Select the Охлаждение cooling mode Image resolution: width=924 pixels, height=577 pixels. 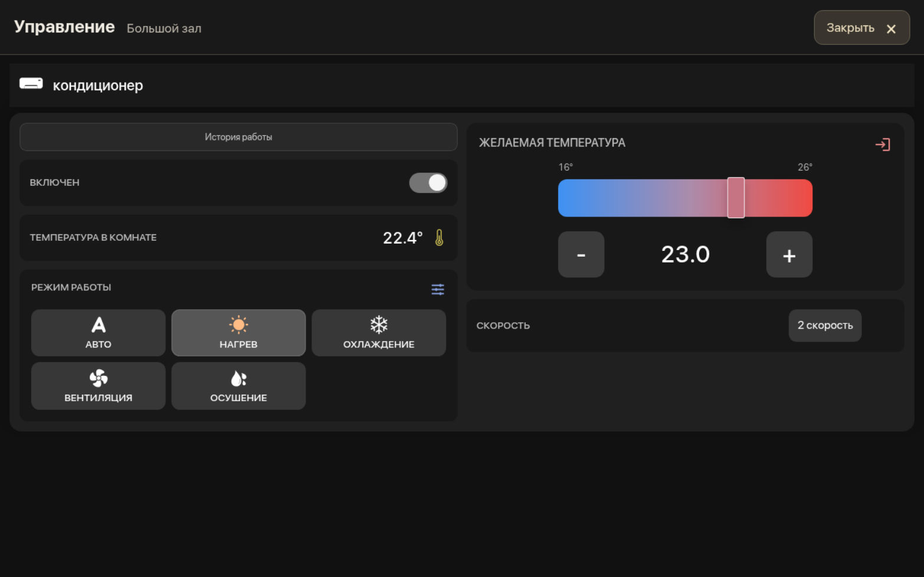tap(379, 333)
